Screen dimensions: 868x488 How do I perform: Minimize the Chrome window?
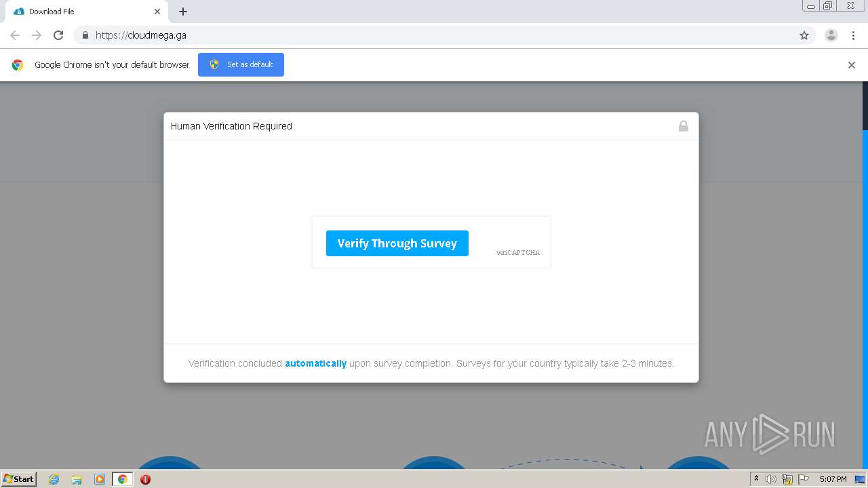point(811,5)
